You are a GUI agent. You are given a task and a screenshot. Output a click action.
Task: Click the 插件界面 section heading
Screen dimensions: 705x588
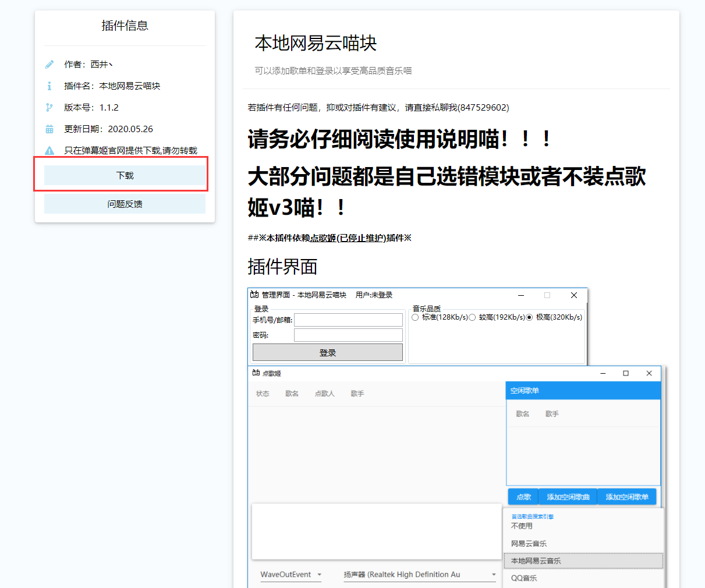(282, 267)
